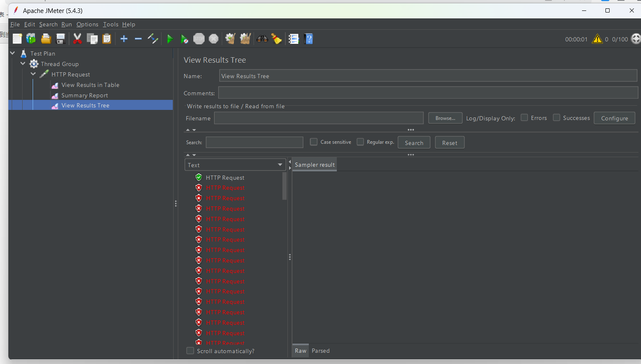Select Summary Report node

click(x=85, y=95)
